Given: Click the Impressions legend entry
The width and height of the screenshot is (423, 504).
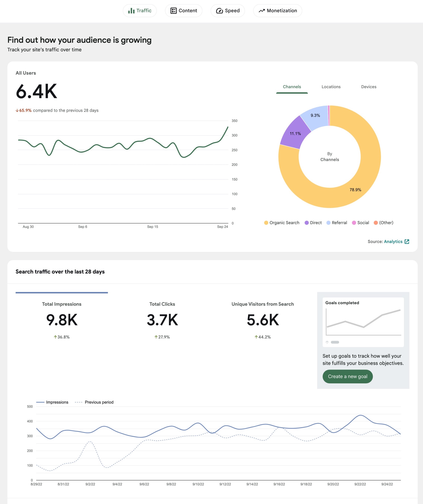Looking at the screenshot, I should [x=52, y=402].
